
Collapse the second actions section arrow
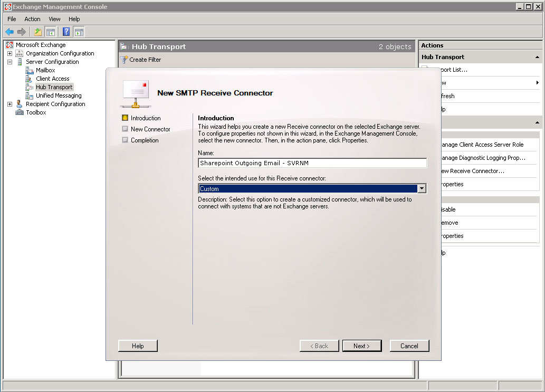[537, 122]
